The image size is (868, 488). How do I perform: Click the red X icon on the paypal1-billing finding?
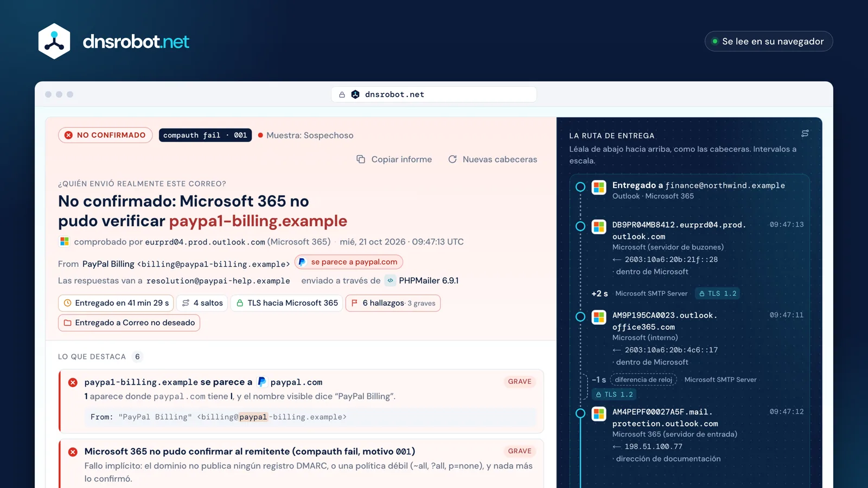coord(73,382)
